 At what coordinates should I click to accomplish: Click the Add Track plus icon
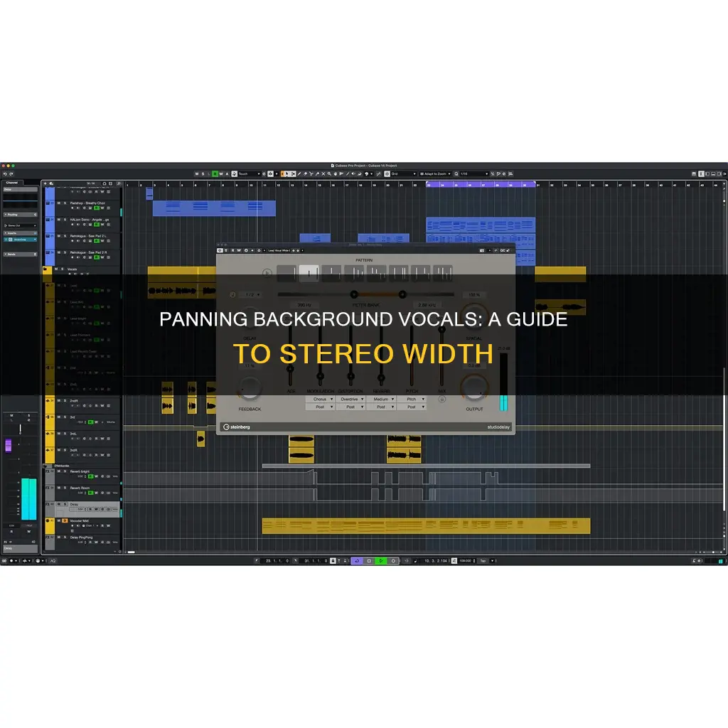point(45,184)
